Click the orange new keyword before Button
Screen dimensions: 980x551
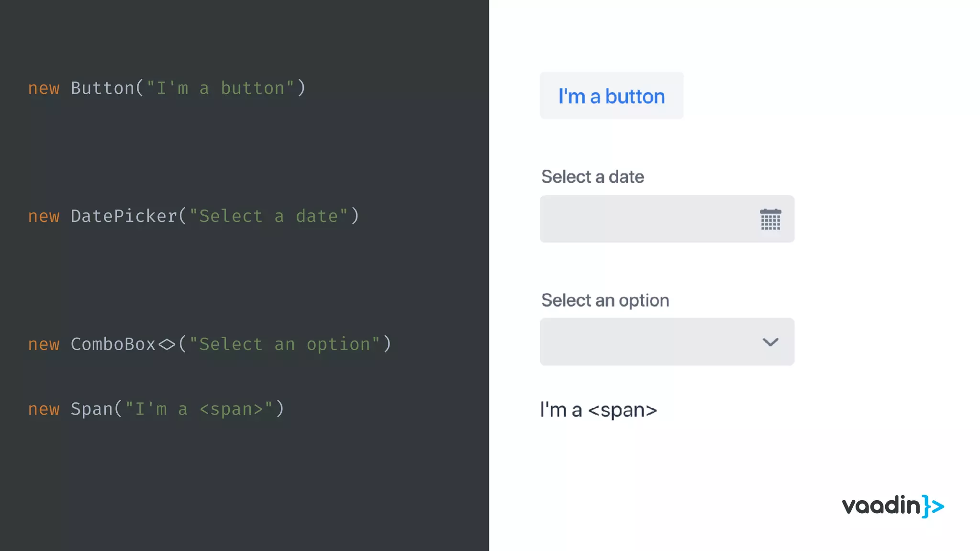pyautogui.click(x=44, y=88)
